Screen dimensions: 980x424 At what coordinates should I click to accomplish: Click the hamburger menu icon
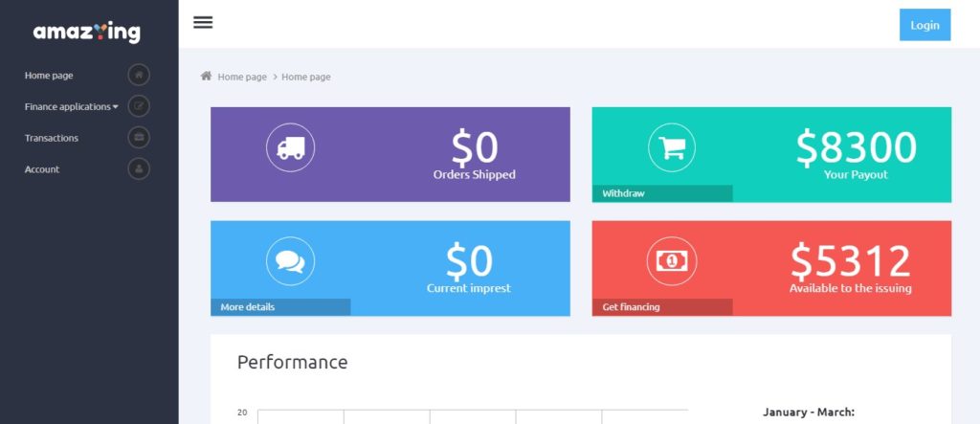click(203, 23)
